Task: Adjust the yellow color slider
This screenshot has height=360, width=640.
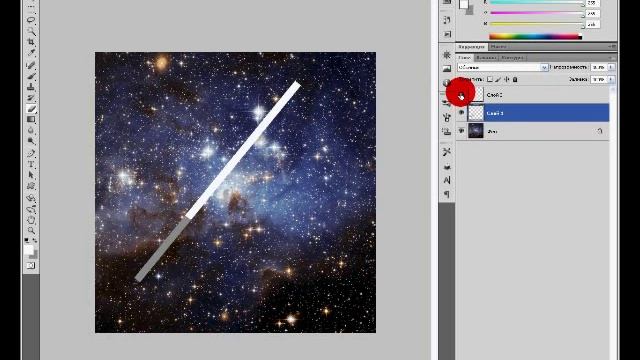Action: (536, 24)
